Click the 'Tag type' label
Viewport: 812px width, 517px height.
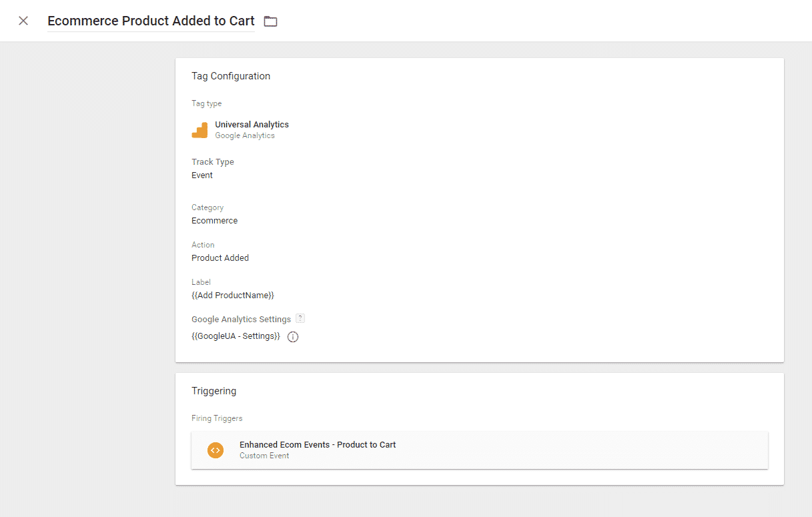[207, 103]
